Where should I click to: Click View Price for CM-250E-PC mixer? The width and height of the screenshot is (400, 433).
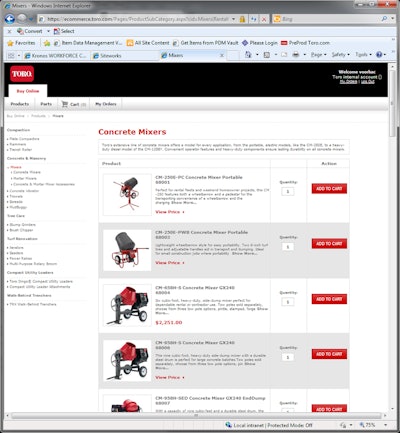(169, 212)
